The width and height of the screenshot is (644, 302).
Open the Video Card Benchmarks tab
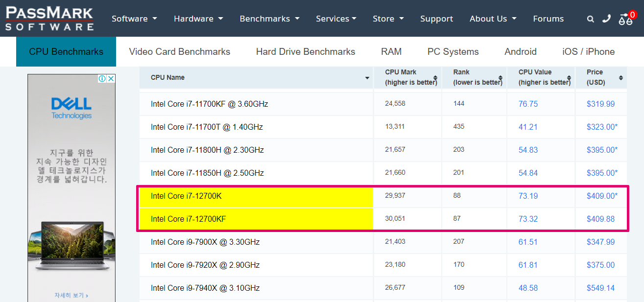coord(179,51)
